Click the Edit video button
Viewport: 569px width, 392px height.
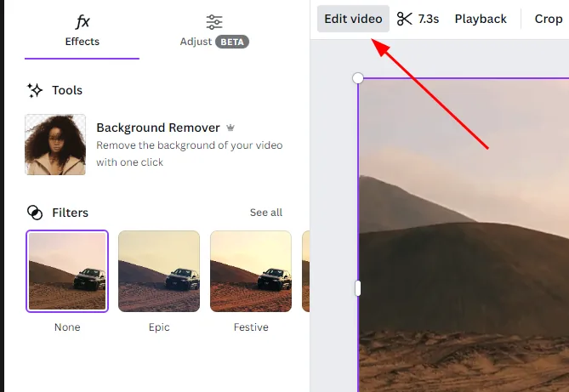pos(353,19)
